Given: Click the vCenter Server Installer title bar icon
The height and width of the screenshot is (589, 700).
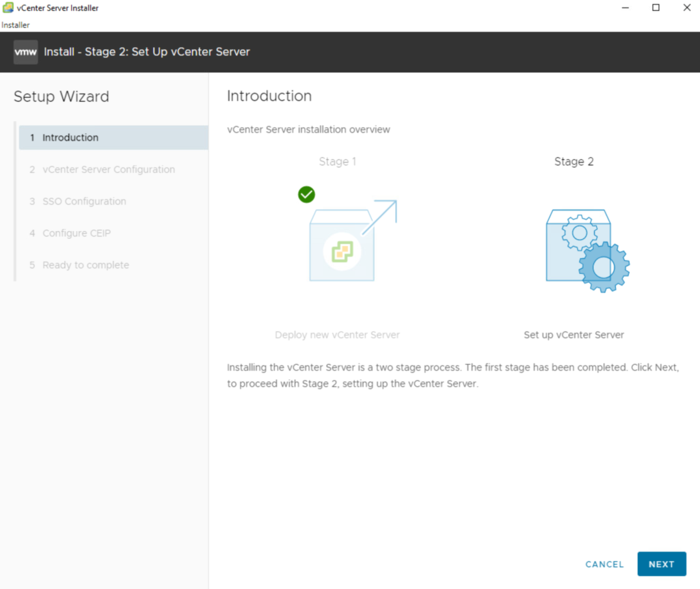Looking at the screenshot, I should 8,8.
